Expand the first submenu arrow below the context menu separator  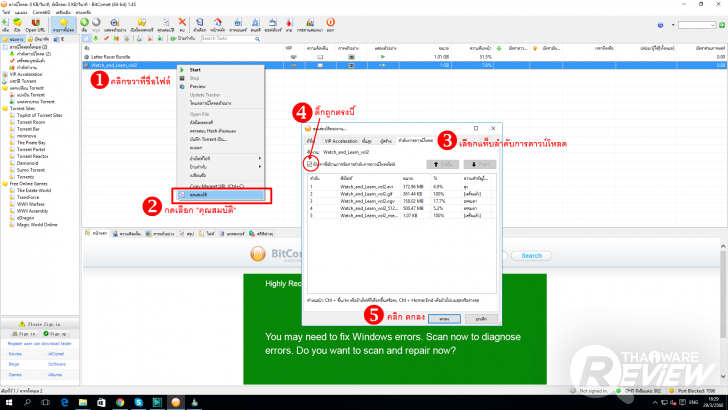(x=260, y=158)
